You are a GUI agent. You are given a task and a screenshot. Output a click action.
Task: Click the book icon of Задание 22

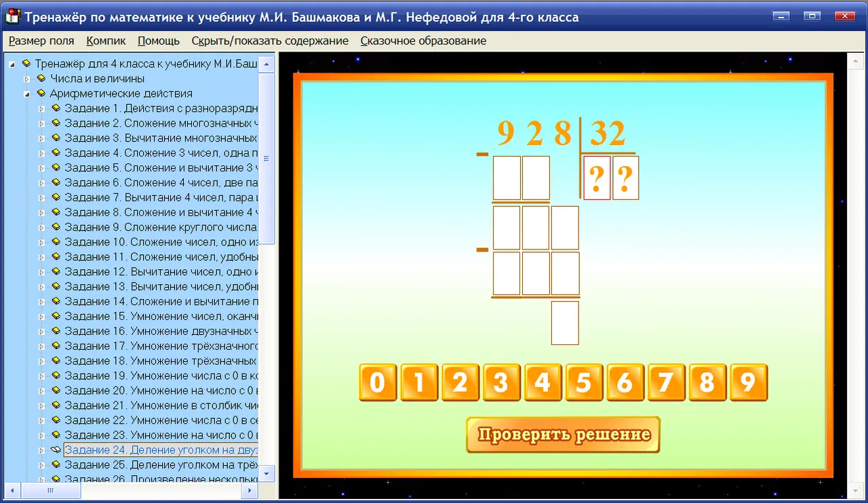point(56,420)
